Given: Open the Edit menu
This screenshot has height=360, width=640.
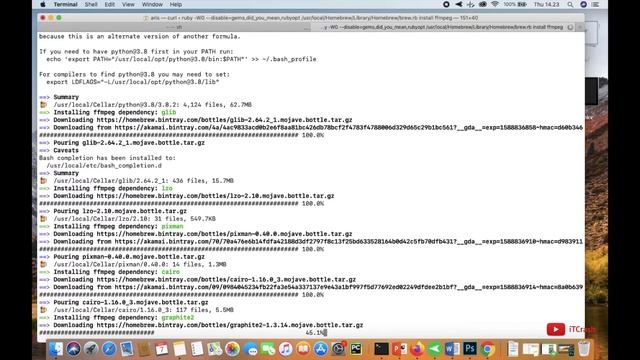Looking at the screenshot, I should click(109, 4).
